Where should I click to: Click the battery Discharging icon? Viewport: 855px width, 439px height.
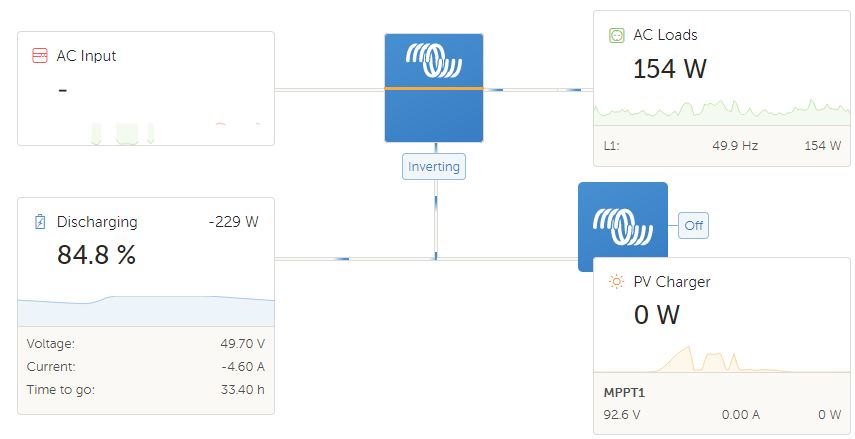[40, 222]
